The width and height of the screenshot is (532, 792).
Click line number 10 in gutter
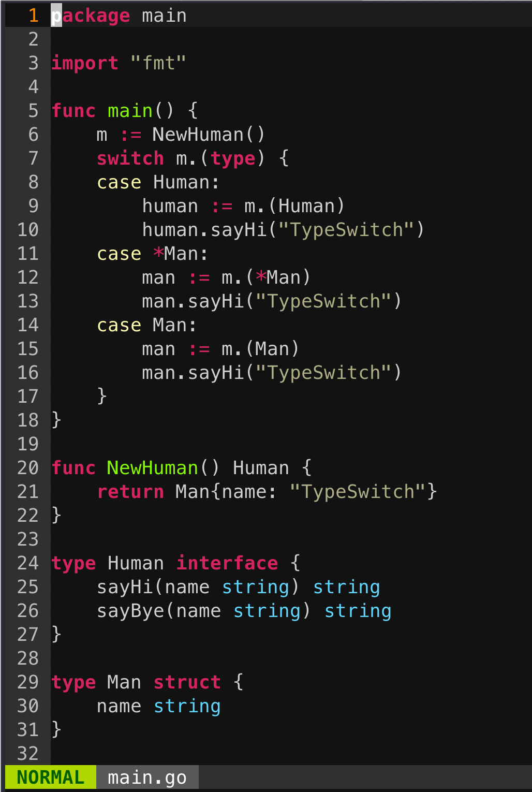pyautogui.click(x=28, y=230)
